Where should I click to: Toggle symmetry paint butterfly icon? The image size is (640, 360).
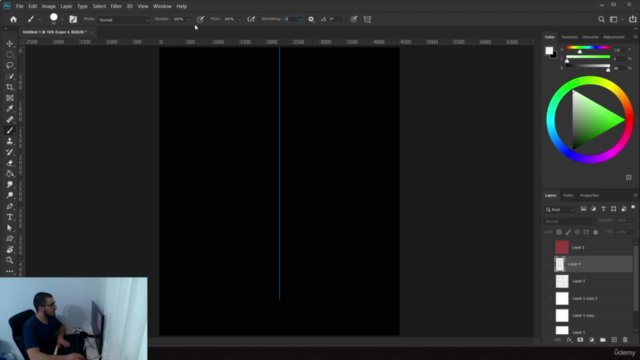pyautogui.click(x=367, y=19)
